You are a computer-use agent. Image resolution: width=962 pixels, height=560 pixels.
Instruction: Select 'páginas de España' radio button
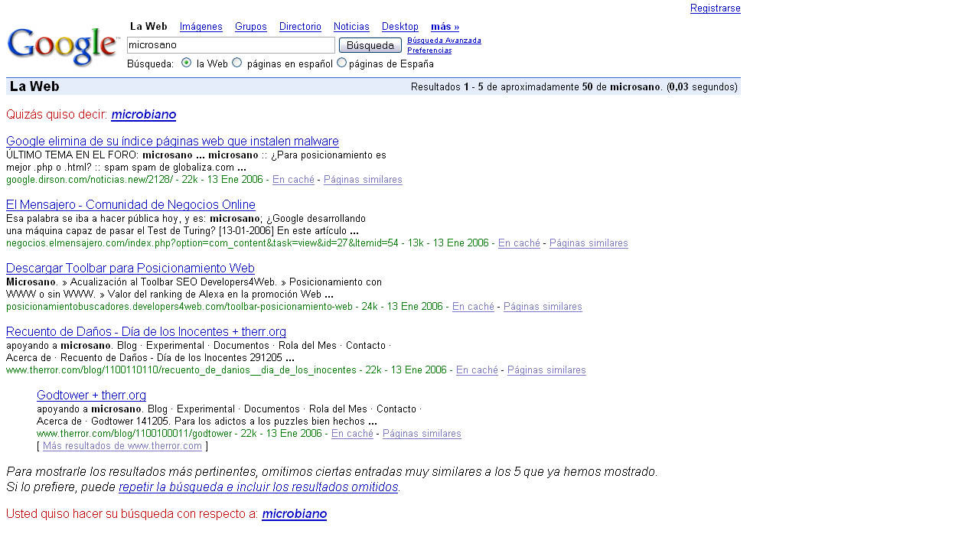click(342, 63)
